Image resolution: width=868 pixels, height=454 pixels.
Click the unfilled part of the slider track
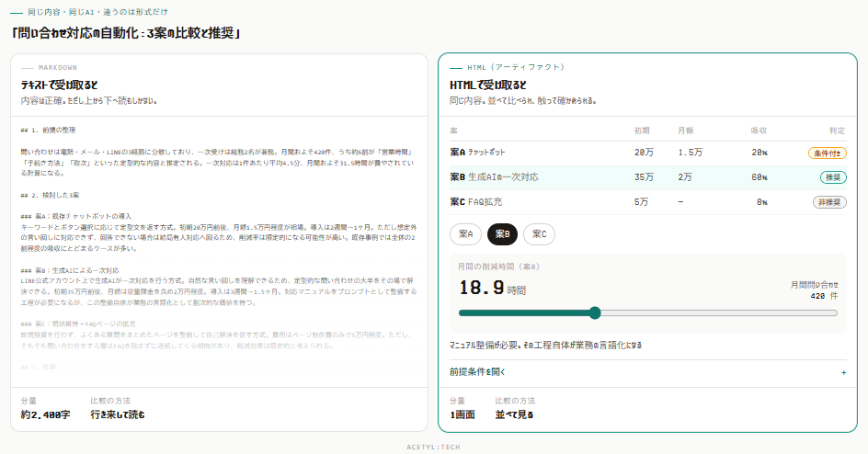tap(718, 313)
